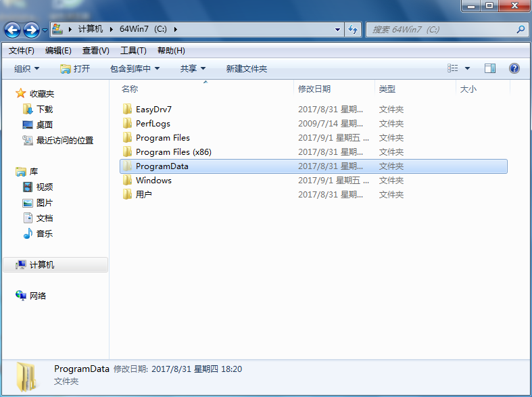The height and width of the screenshot is (397, 532).
Task: Click the 打开 toolbar button
Action: (x=75, y=68)
